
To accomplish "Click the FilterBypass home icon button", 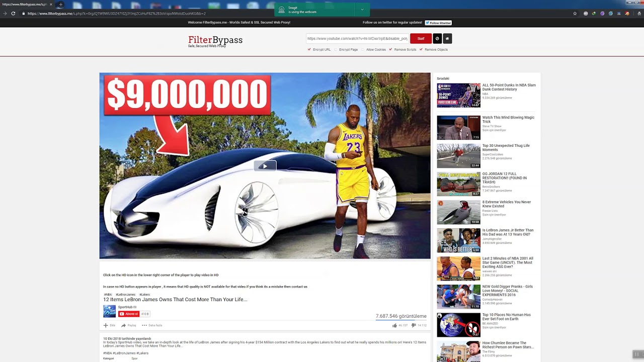I will click(x=447, y=39).
